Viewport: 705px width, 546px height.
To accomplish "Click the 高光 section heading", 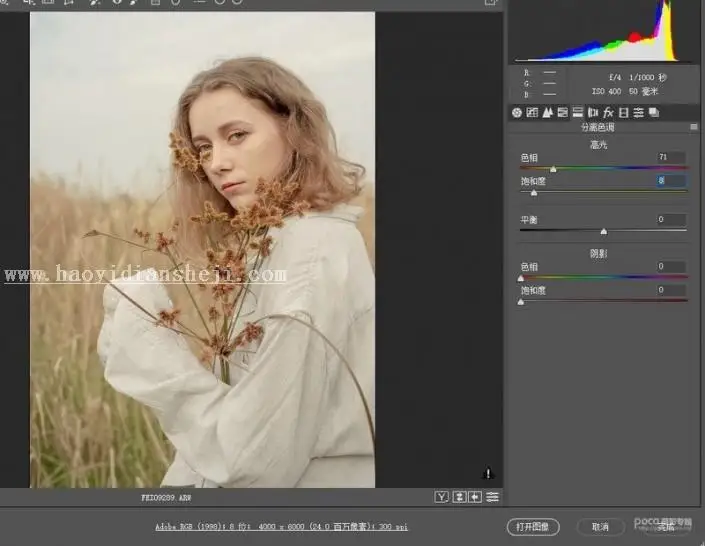I will (x=598, y=145).
